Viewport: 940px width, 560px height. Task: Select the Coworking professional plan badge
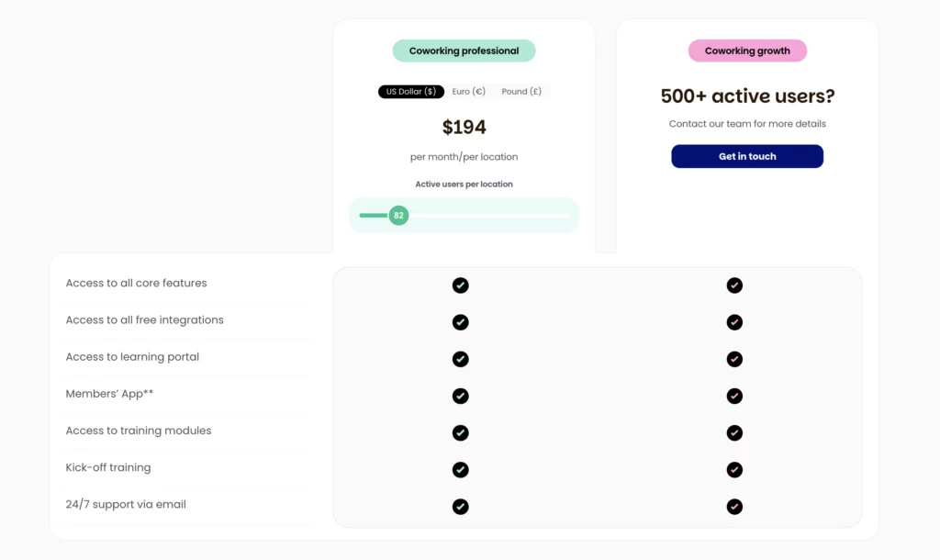[x=464, y=50]
